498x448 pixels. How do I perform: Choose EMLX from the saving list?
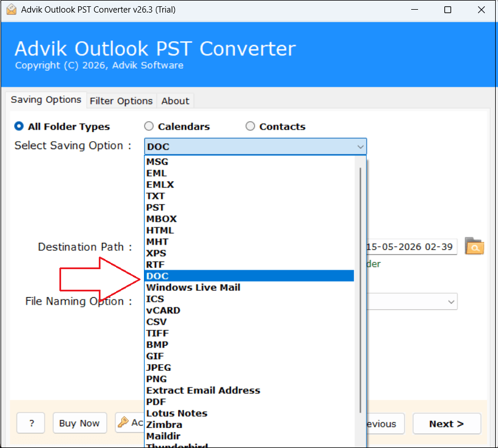[x=250, y=185]
